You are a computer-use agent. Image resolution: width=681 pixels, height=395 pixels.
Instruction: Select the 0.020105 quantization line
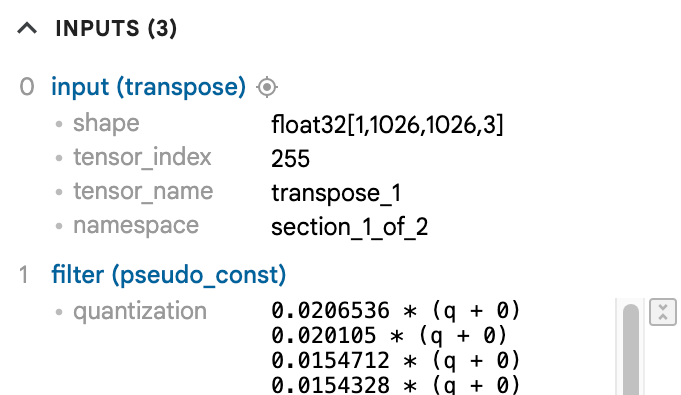389,336
